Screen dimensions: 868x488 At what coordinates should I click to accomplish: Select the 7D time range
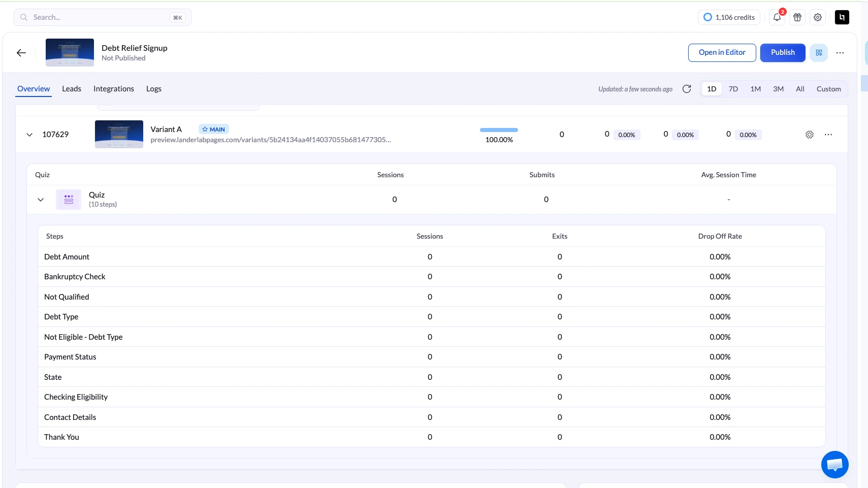(x=733, y=89)
